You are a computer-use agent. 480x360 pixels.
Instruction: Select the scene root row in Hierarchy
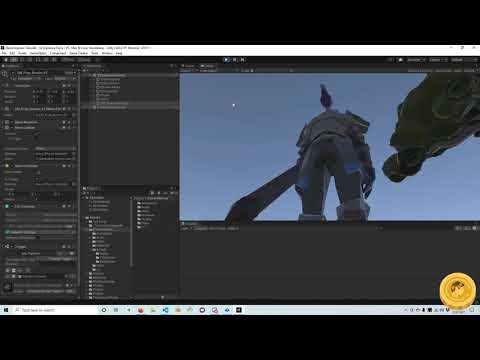pos(130,75)
